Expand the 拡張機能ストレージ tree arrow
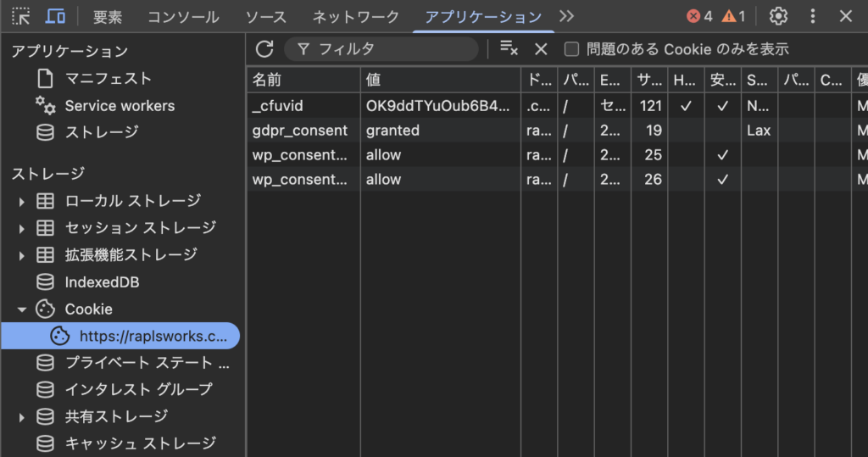 [21, 255]
